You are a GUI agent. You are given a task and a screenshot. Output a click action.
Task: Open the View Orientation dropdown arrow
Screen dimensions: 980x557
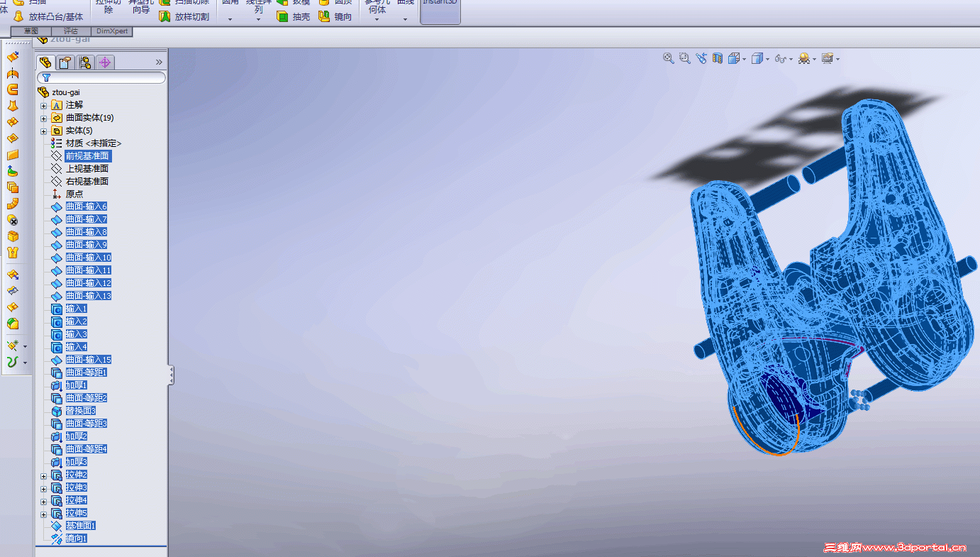744,59
